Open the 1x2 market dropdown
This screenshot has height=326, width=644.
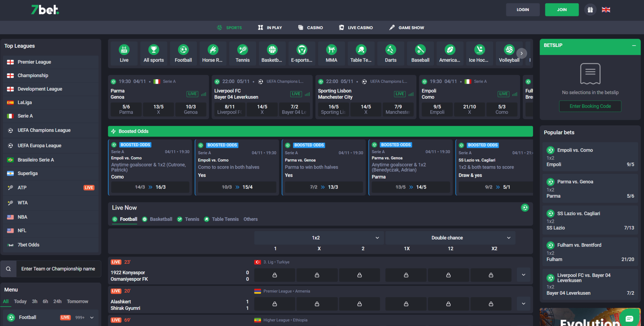tap(319, 238)
